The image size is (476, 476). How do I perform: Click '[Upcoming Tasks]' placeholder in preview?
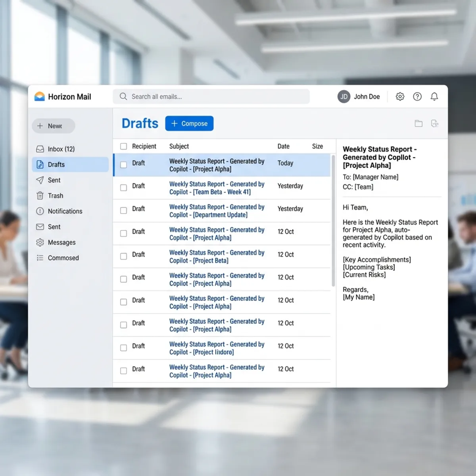click(369, 267)
